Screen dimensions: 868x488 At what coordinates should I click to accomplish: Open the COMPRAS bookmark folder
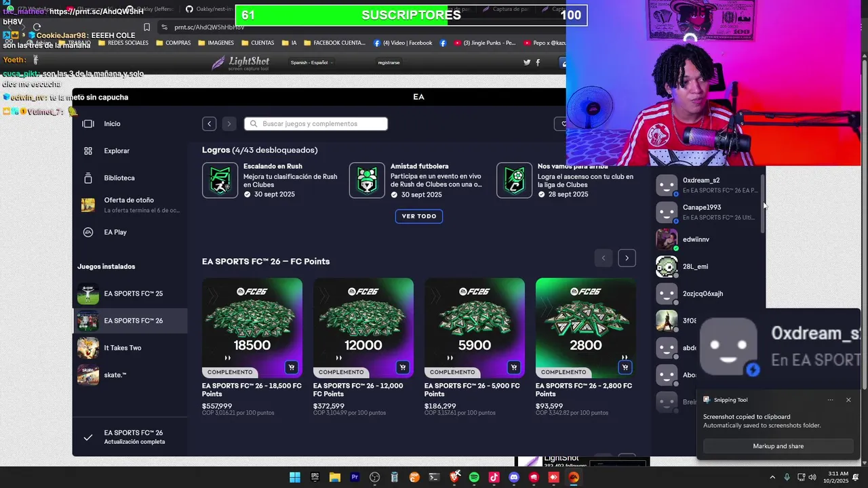174,43
